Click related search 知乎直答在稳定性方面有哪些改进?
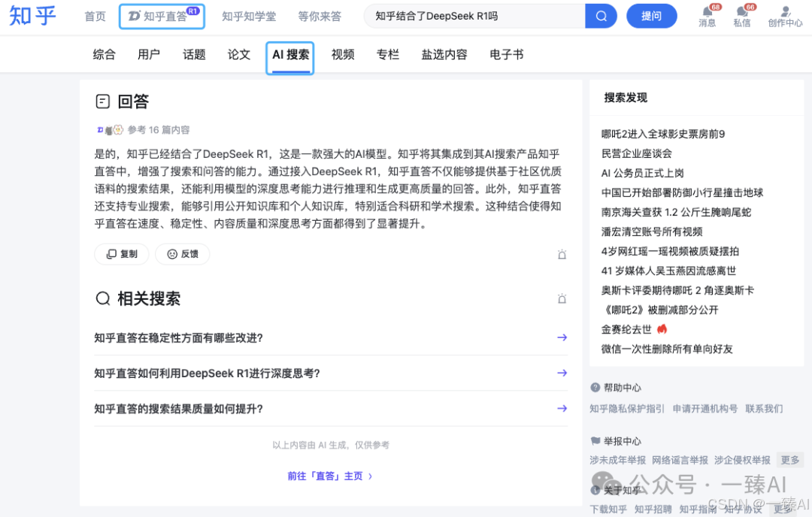This screenshot has height=517, width=812. pos(179,338)
